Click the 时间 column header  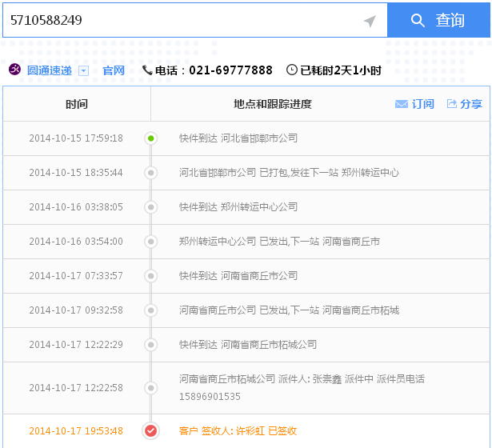click(x=77, y=104)
